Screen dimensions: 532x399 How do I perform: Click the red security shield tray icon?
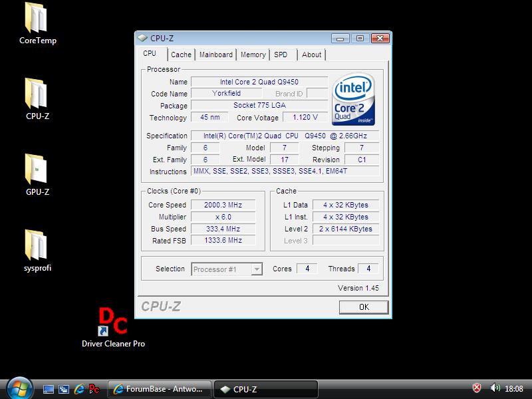(477, 388)
